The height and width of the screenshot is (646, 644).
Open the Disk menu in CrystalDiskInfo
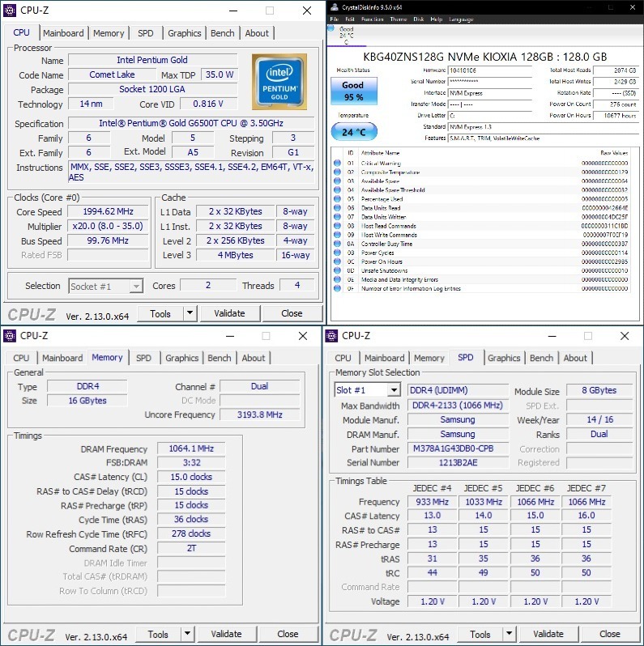[x=419, y=19]
